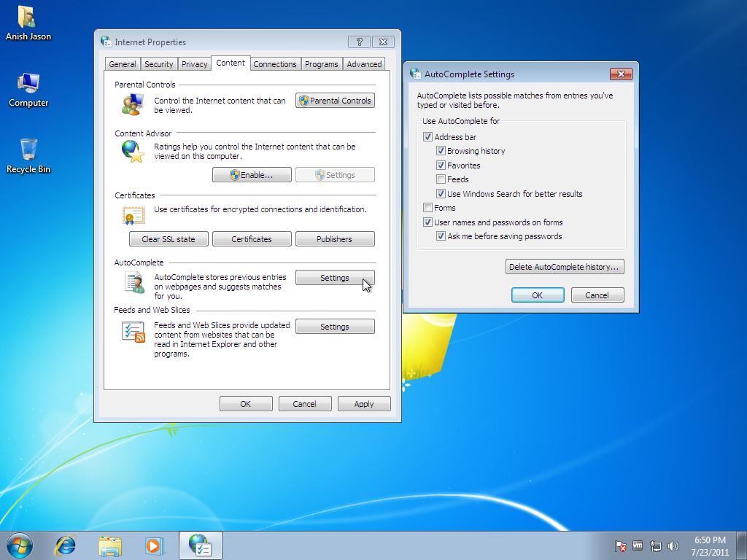Open the Parental Controls button

pos(335,101)
